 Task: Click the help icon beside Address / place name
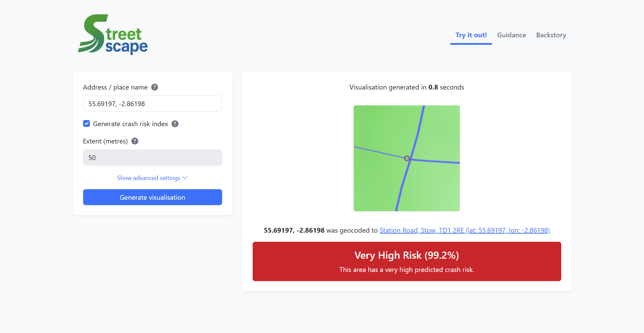[155, 87]
